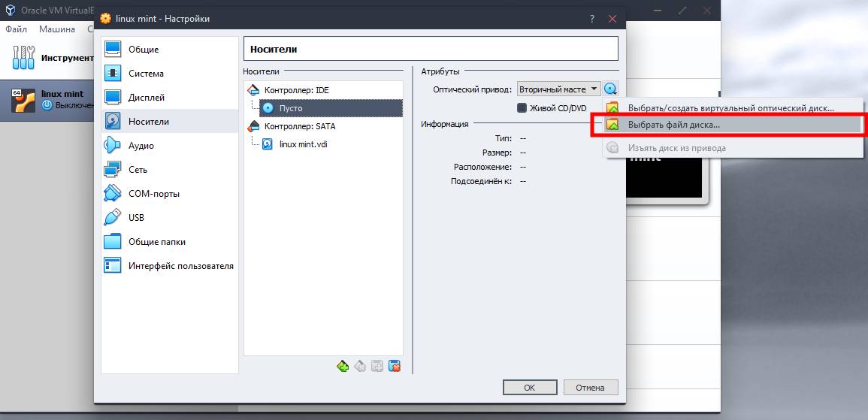Select the Пусто optical drive entry
The height and width of the screenshot is (420, 868).
[290, 108]
